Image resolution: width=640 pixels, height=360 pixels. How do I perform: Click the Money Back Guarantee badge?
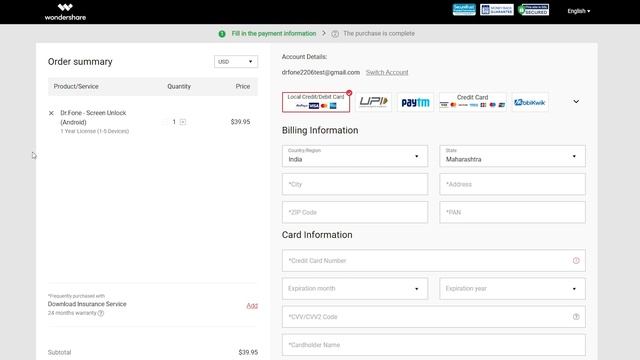click(x=497, y=9)
